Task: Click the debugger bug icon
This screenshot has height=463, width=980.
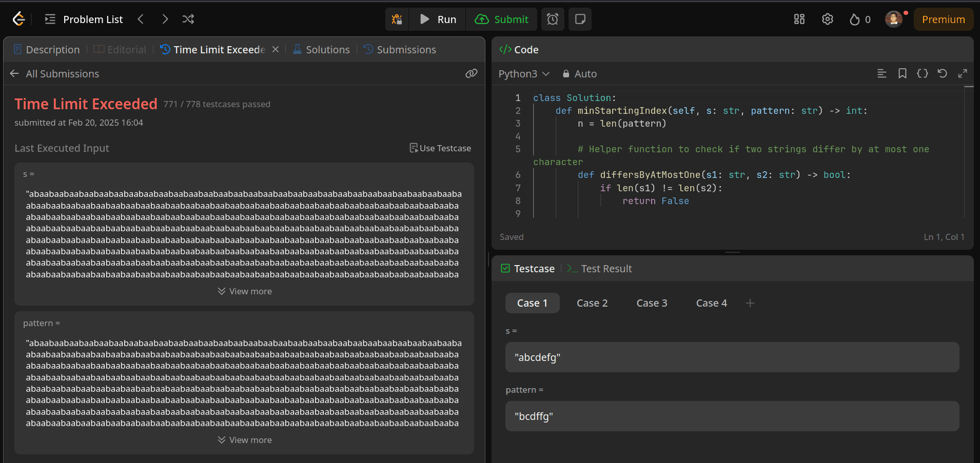Action: point(397,19)
